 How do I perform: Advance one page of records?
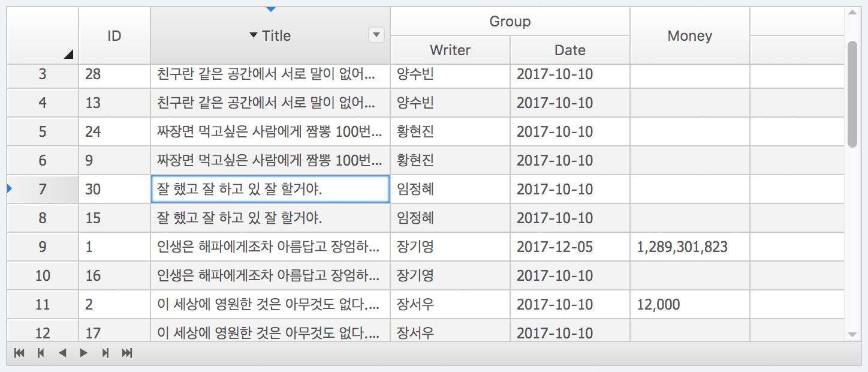point(83,353)
